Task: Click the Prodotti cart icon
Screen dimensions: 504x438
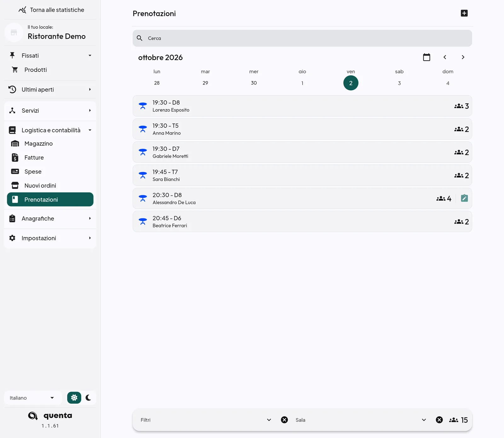Action: (15, 69)
